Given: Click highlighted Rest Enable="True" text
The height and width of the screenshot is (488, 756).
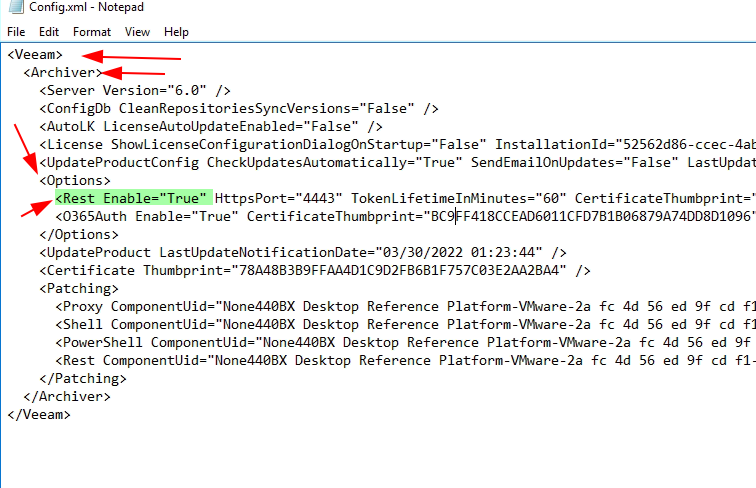Looking at the screenshot, I should click(134, 198).
